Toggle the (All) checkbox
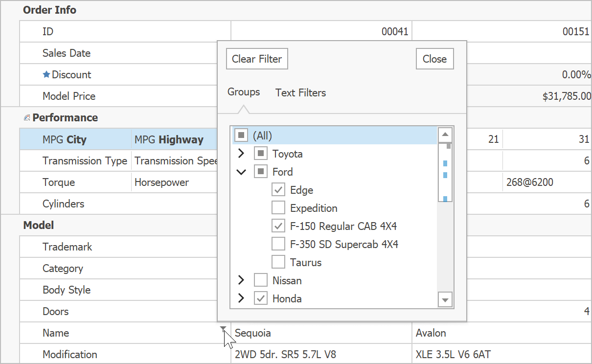This screenshot has height=364, width=592. [x=241, y=136]
